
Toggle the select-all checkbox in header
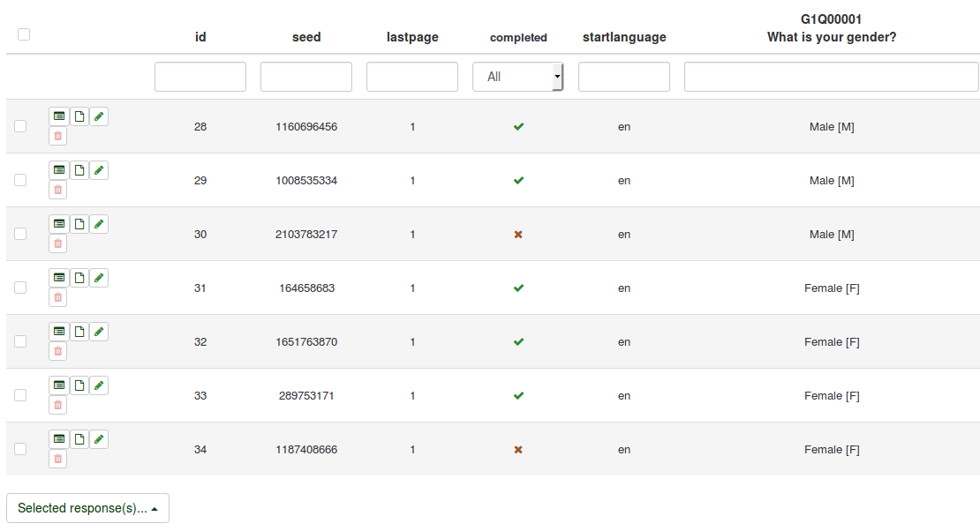(24, 34)
